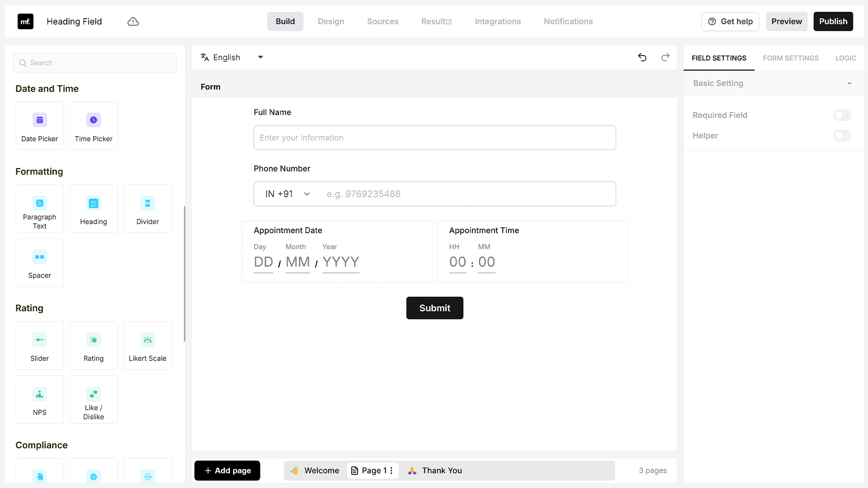The height and width of the screenshot is (488, 868).
Task: Redo the last change
Action: (x=665, y=57)
